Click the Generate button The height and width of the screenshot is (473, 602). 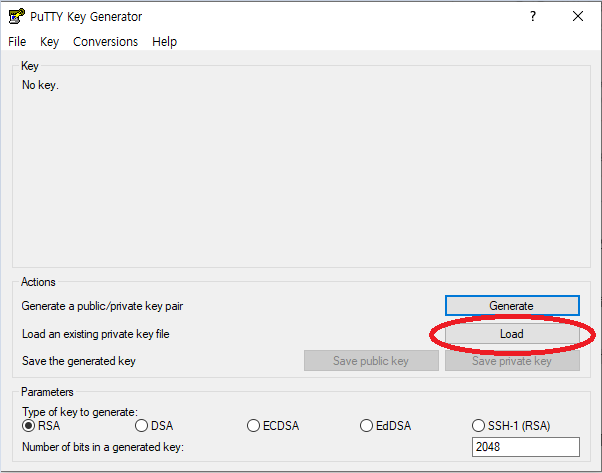pyautogui.click(x=512, y=306)
